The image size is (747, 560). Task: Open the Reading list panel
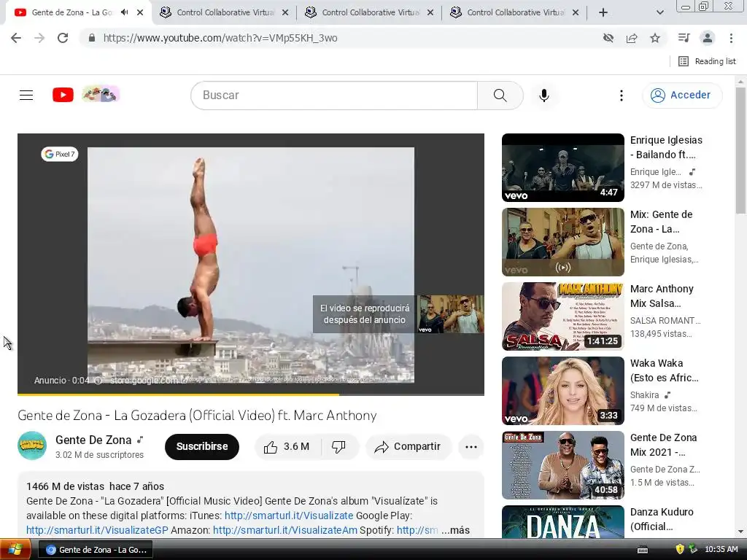click(708, 61)
